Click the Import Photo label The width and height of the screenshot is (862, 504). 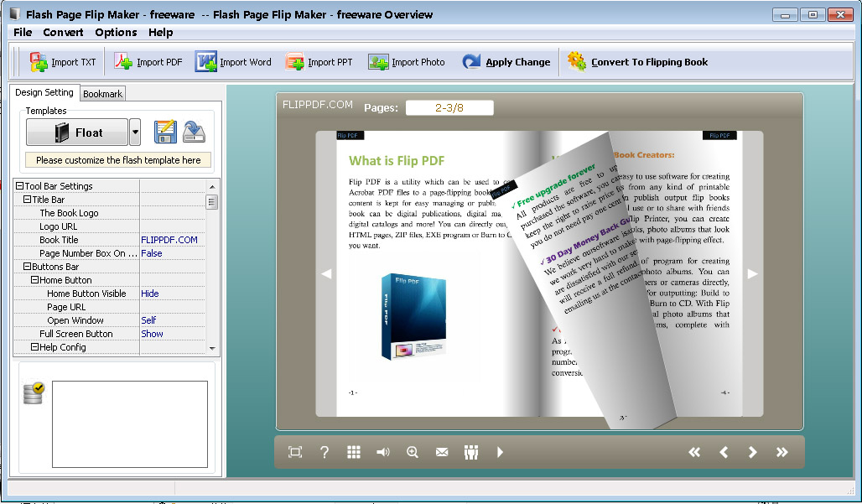(x=418, y=62)
